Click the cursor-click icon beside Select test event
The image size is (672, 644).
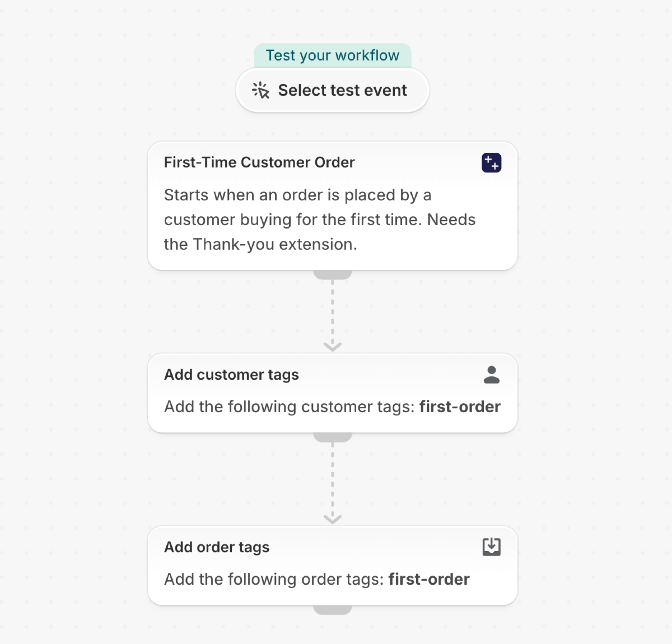click(x=260, y=90)
